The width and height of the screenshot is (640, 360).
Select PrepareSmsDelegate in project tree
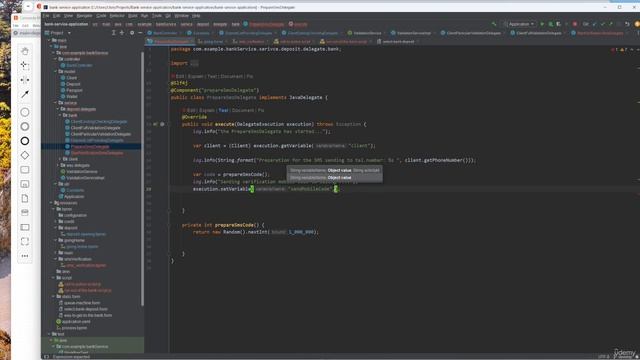(90, 147)
